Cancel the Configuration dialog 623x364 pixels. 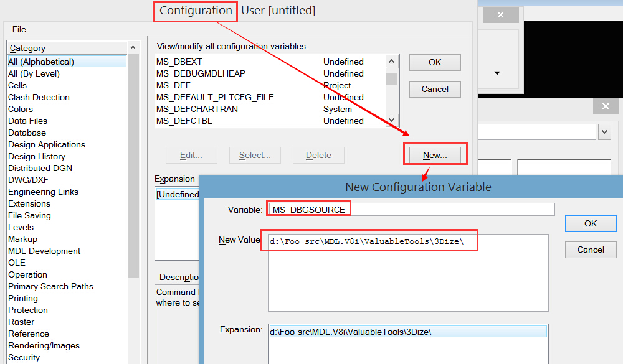tap(435, 89)
